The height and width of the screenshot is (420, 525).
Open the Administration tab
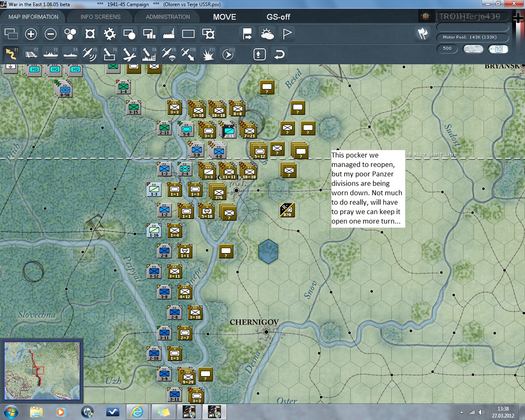point(168,17)
